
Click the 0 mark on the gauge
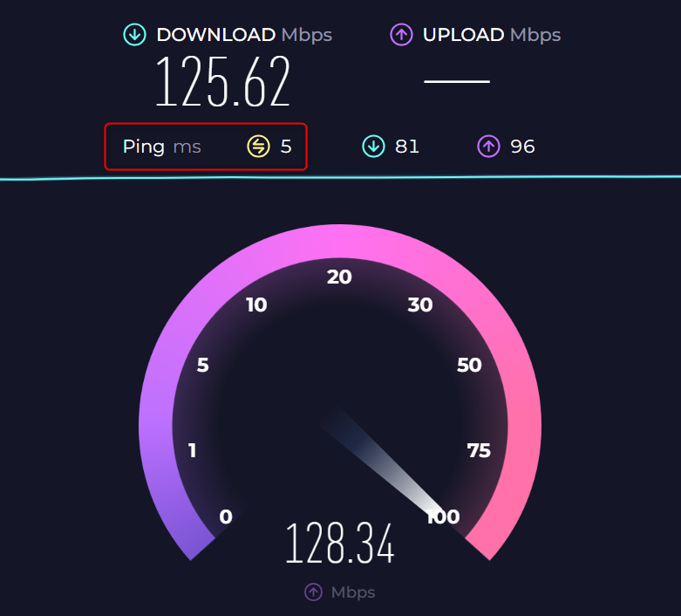tap(226, 517)
